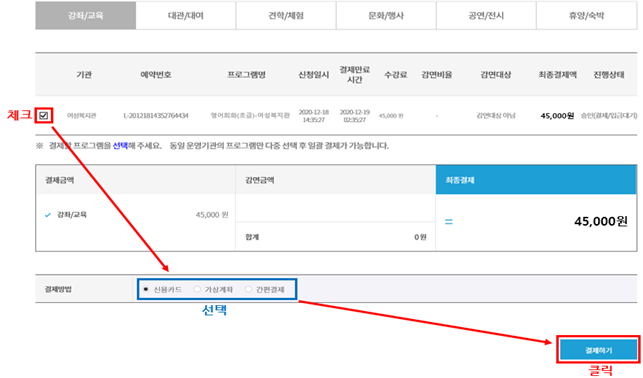Click the large 45,000원 final payment total
This screenshot has height=378, width=643.
coord(601,221)
